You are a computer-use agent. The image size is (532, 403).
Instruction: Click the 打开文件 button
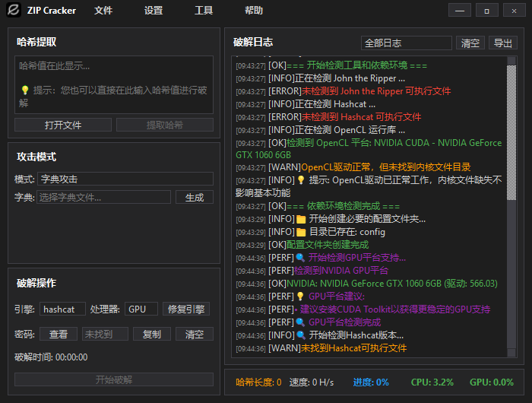coord(63,125)
